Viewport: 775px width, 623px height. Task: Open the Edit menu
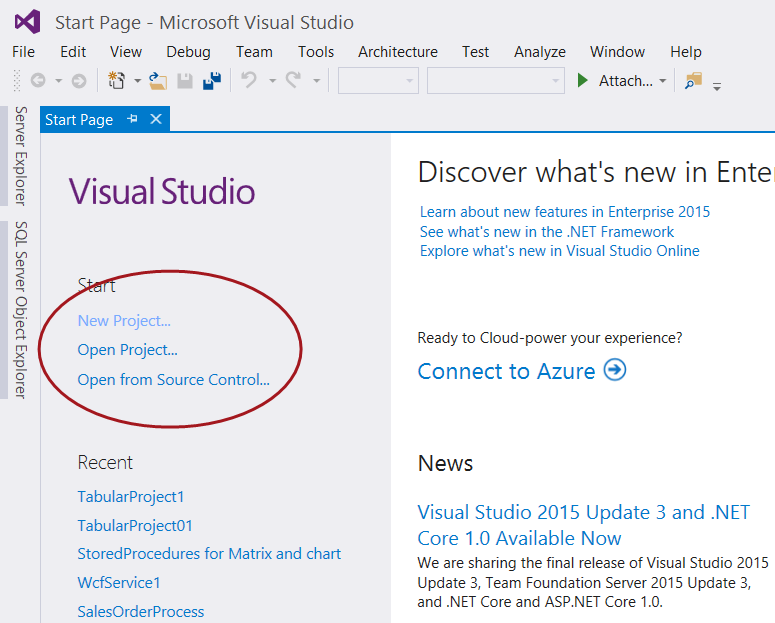tap(73, 52)
